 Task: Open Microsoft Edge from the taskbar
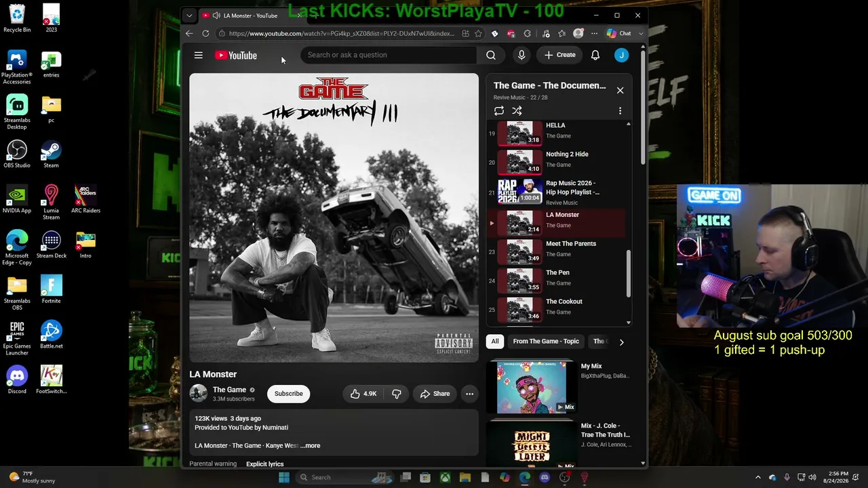(525, 477)
